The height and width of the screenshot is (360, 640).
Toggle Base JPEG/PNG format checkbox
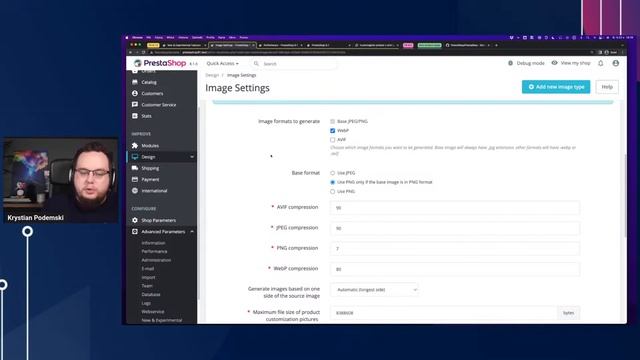[x=332, y=121]
